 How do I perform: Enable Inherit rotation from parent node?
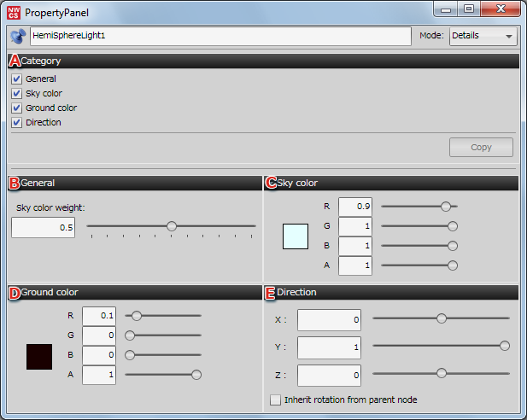[x=275, y=400]
